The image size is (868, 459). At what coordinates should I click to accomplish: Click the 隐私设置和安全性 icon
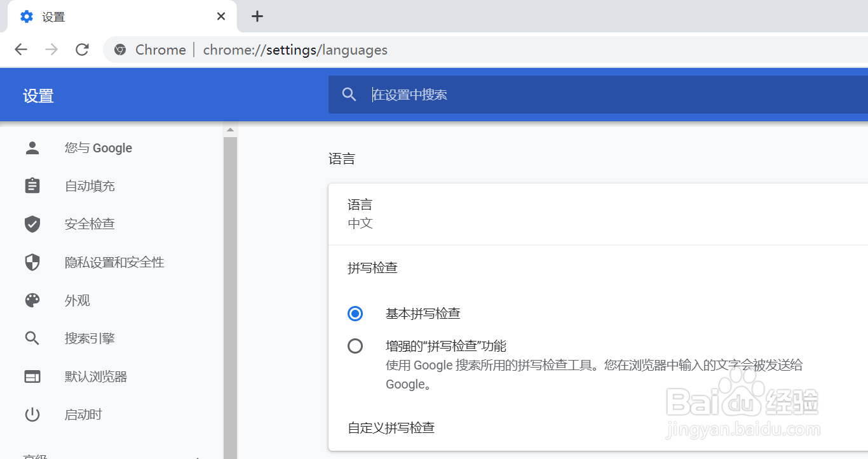32,262
